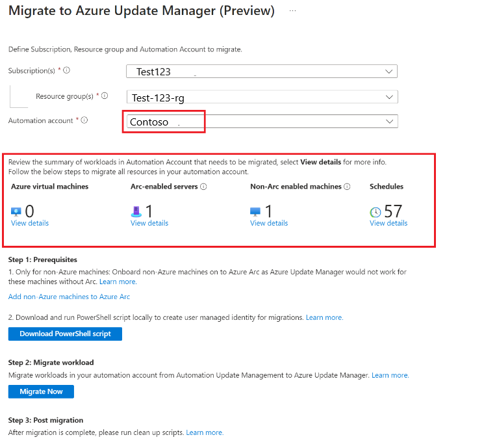
Task: Click the Schedules count 57
Action: 393,211
